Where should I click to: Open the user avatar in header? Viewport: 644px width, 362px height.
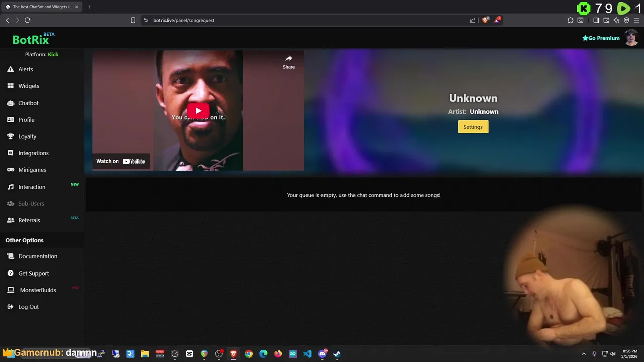(x=631, y=38)
